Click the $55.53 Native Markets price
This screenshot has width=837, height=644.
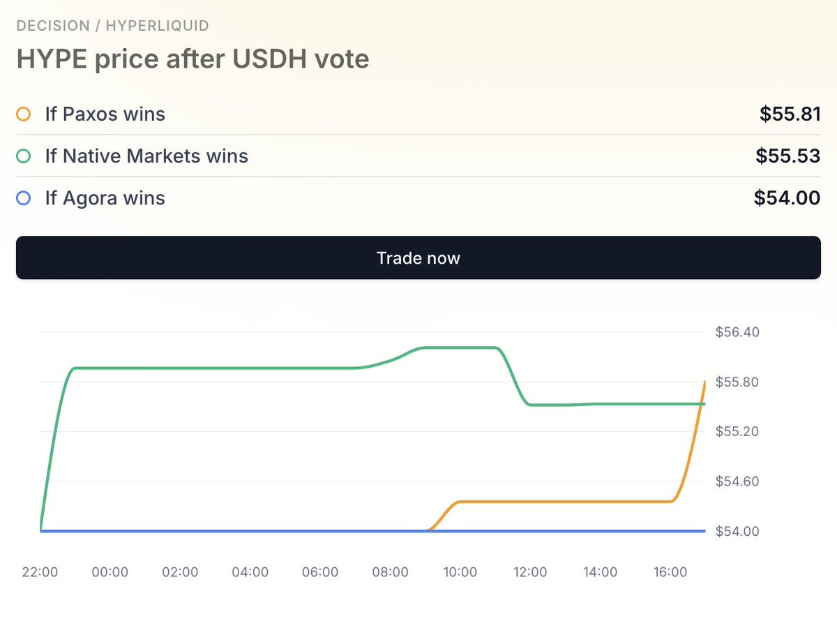point(787,156)
